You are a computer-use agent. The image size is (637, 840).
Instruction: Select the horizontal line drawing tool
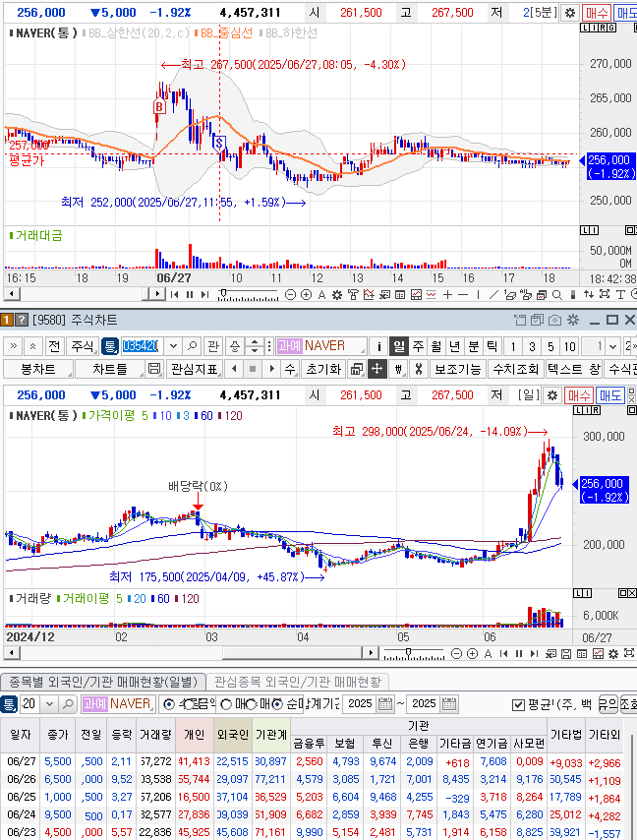(463, 295)
